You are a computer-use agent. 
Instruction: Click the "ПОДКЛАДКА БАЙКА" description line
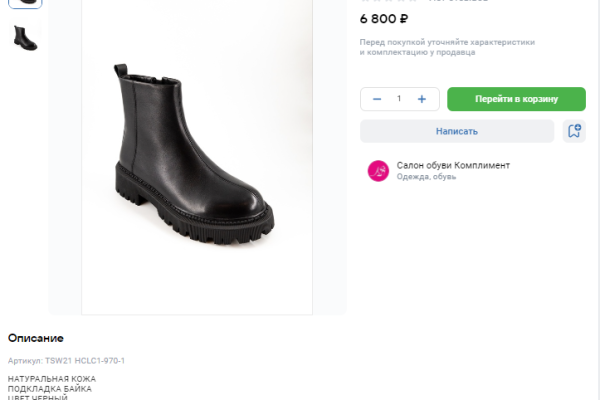49,388
